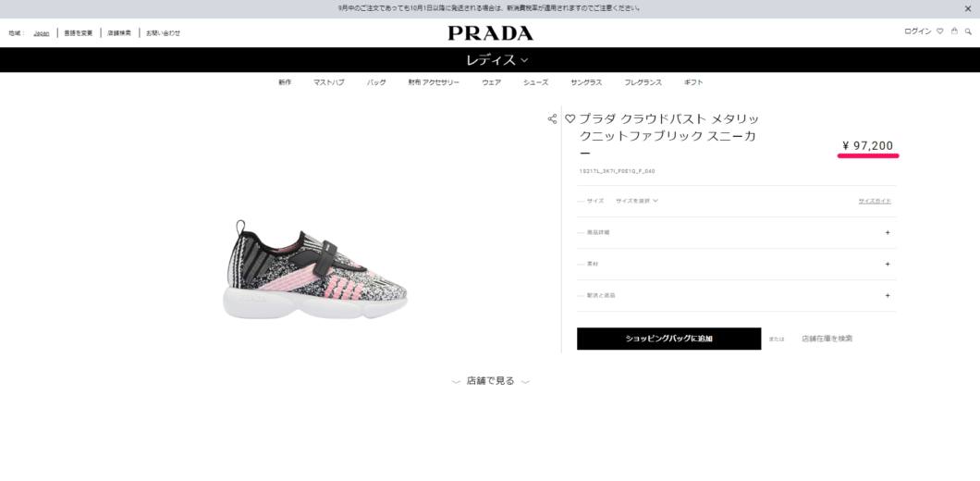Viewport: 980px width, 481px height.
Task: Expand the 配送と返品 section
Action: (736, 295)
